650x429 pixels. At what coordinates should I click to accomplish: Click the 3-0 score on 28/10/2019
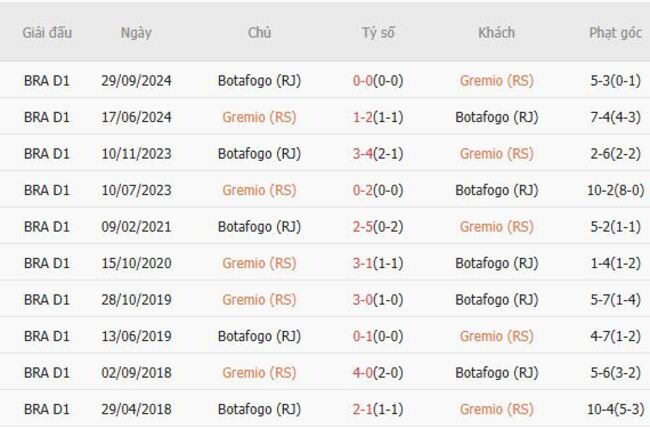363,299
